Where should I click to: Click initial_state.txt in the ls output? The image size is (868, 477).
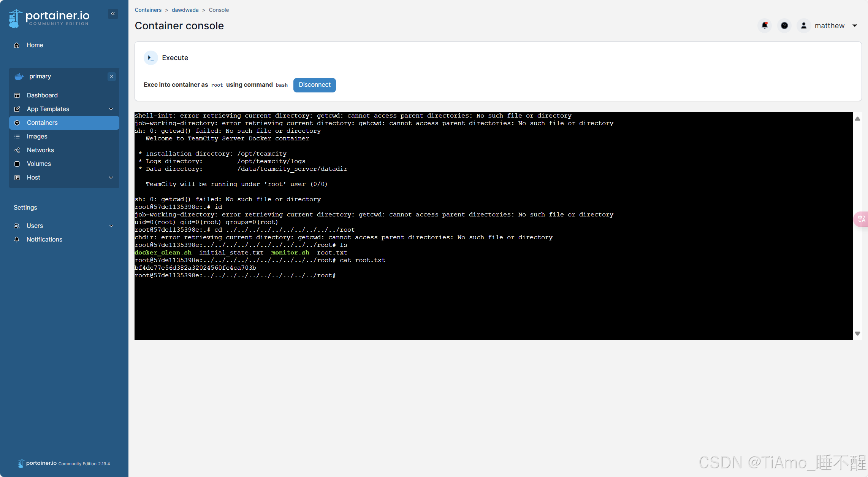(231, 253)
